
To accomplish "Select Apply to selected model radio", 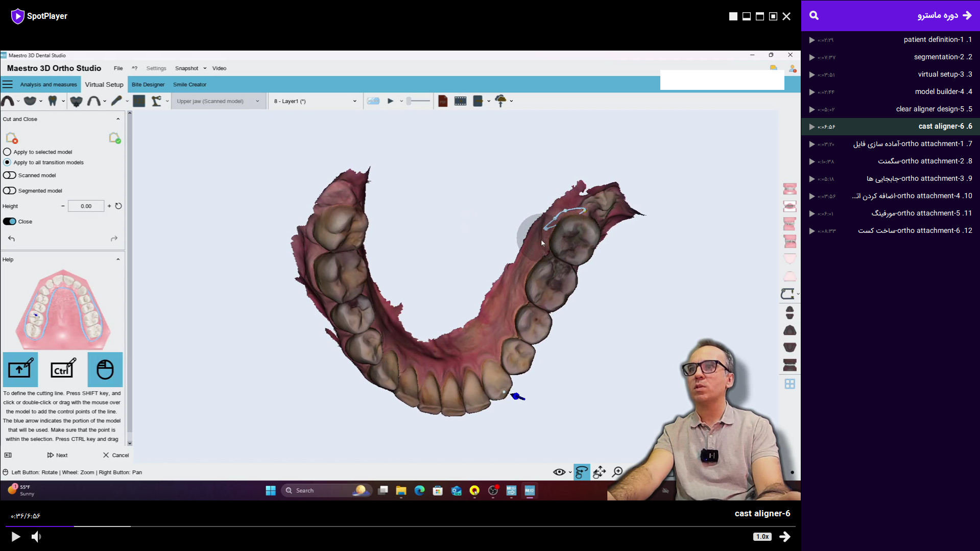I will click(x=7, y=152).
